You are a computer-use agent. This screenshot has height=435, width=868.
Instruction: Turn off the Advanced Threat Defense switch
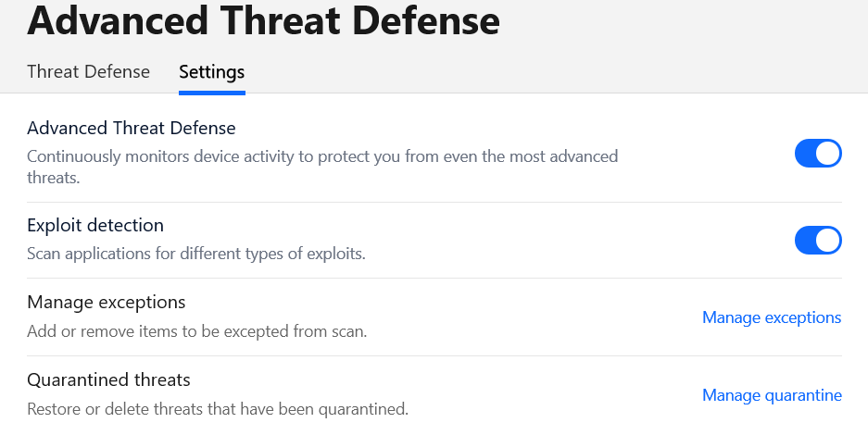click(818, 153)
